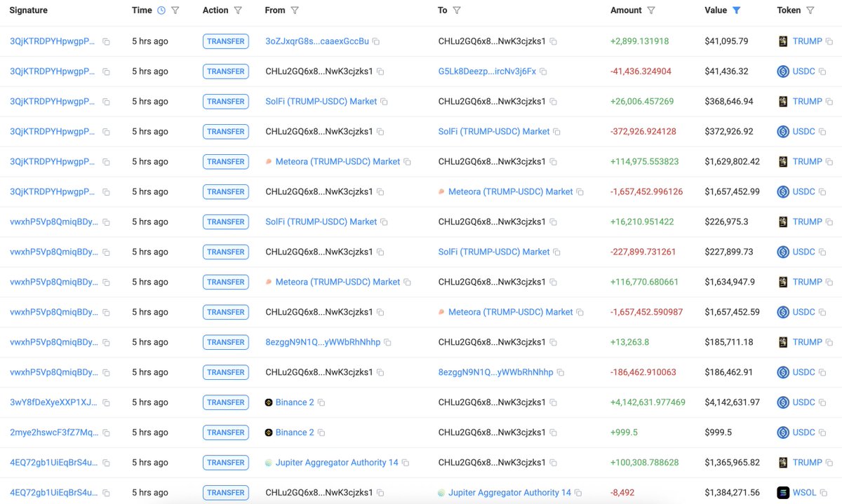
Task: Click USDC token icon in $41,436.32 row
Action: [783, 71]
